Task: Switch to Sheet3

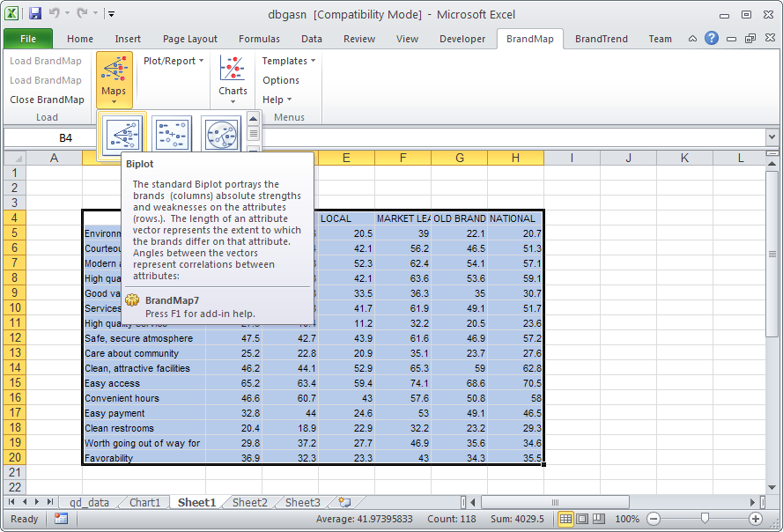Action: point(303,502)
